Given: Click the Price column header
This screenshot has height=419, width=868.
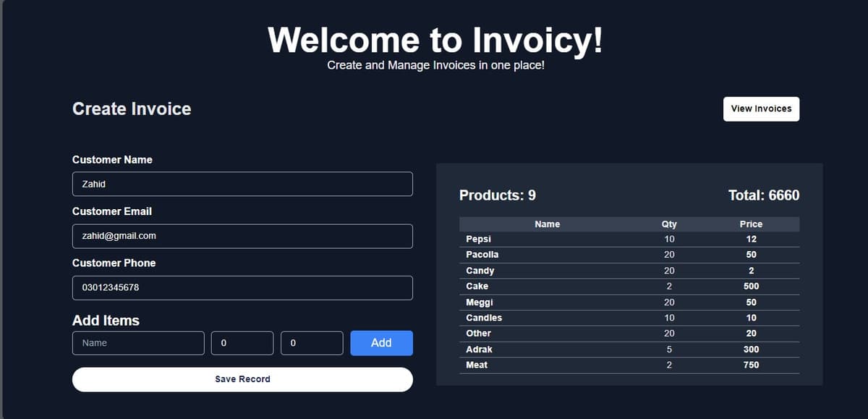Looking at the screenshot, I should click(751, 224).
